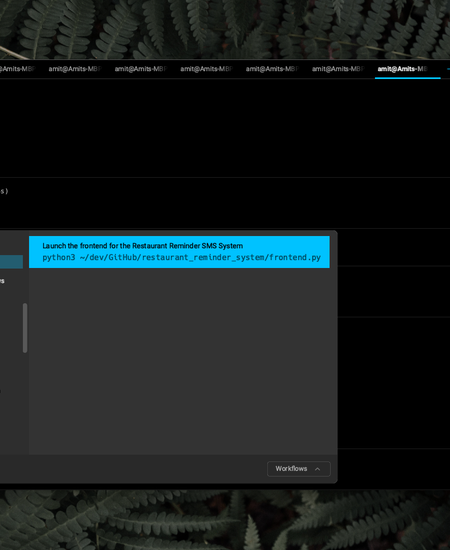
Task: Open the Workflows dropdown button
Action: coord(298,469)
